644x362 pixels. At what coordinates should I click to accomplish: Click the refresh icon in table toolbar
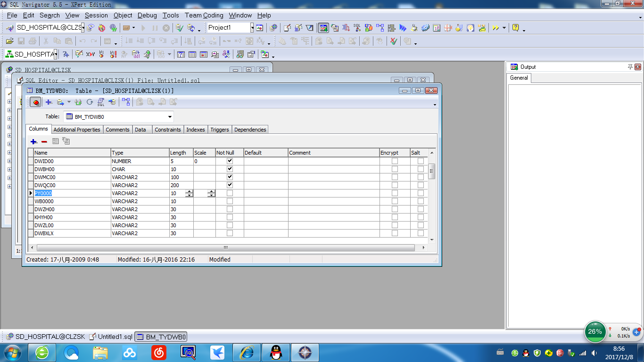click(x=90, y=102)
